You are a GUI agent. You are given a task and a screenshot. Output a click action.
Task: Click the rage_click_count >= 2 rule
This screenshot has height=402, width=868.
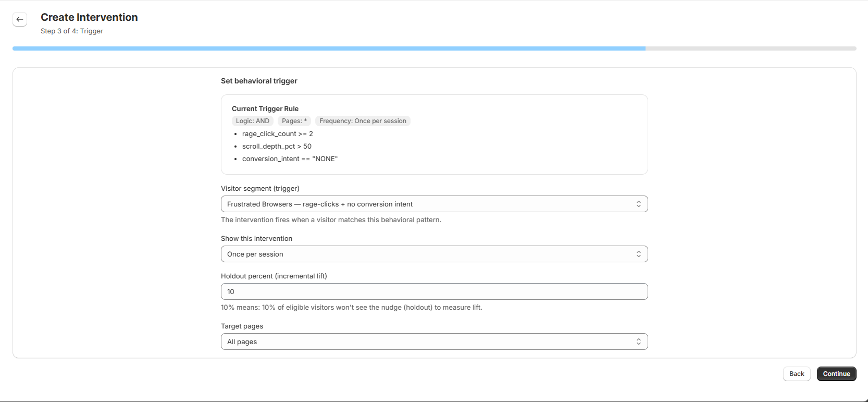[x=277, y=134]
